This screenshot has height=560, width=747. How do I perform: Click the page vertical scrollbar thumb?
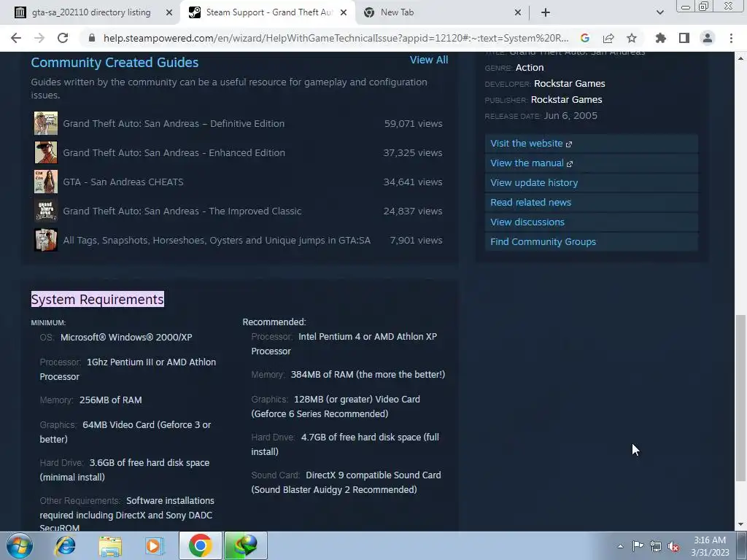tap(740, 397)
